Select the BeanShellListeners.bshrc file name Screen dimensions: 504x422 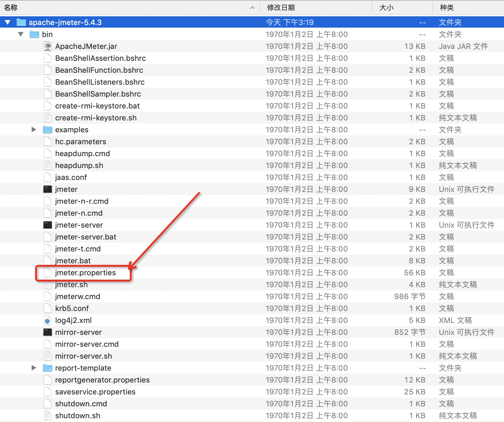tap(100, 82)
